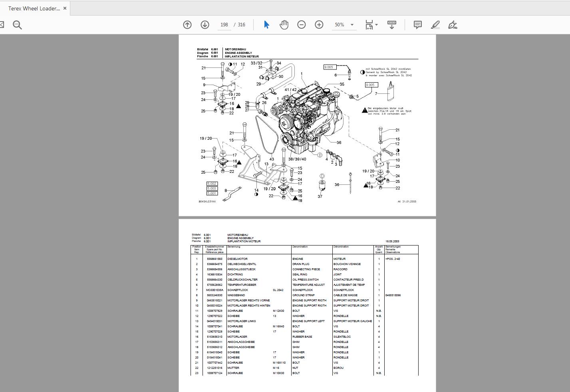Viewport: 570px width, 392px height.
Task: Go to the previous page
Action: (x=187, y=24)
